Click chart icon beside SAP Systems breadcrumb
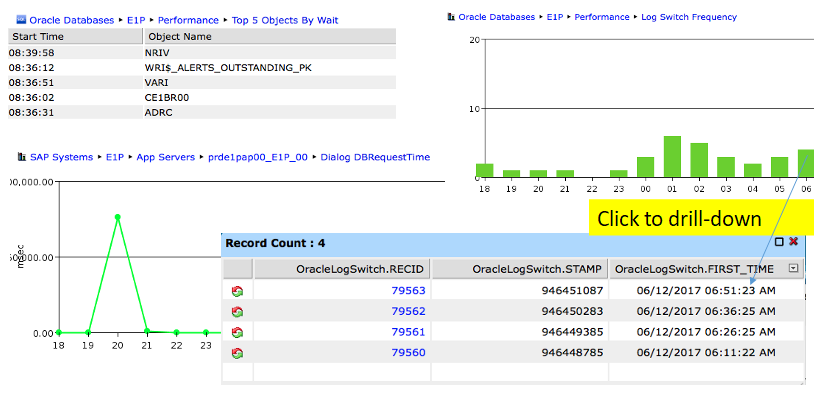 [x=21, y=156]
